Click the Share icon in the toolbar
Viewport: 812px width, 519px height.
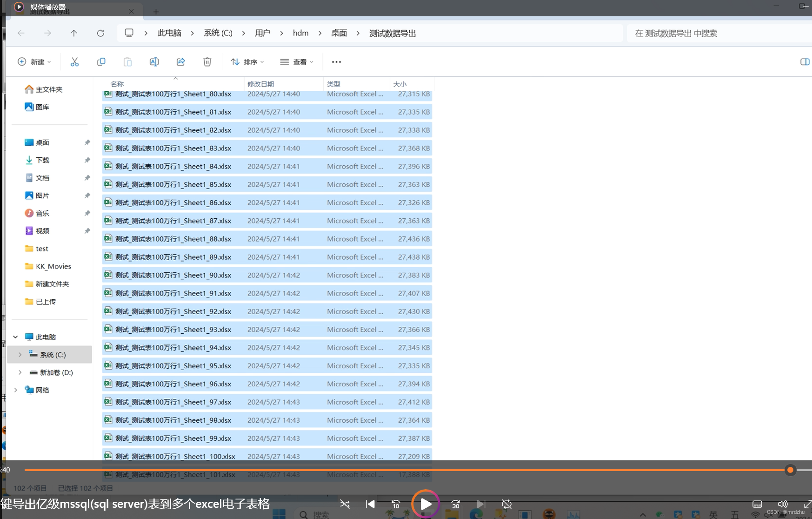click(181, 61)
